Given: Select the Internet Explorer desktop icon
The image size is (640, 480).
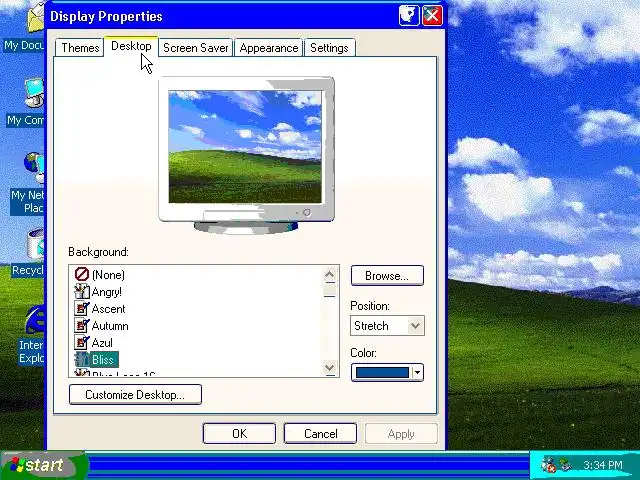Looking at the screenshot, I should (31, 335).
